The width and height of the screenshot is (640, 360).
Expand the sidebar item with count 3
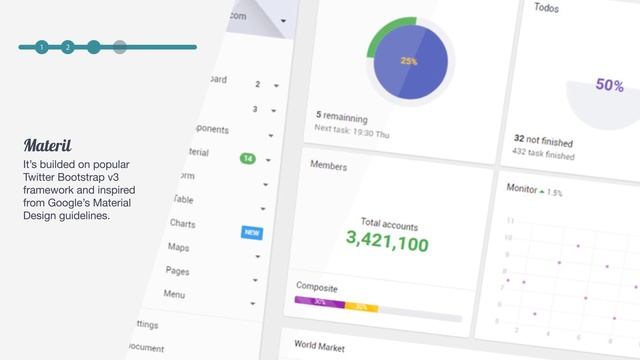click(273, 111)
